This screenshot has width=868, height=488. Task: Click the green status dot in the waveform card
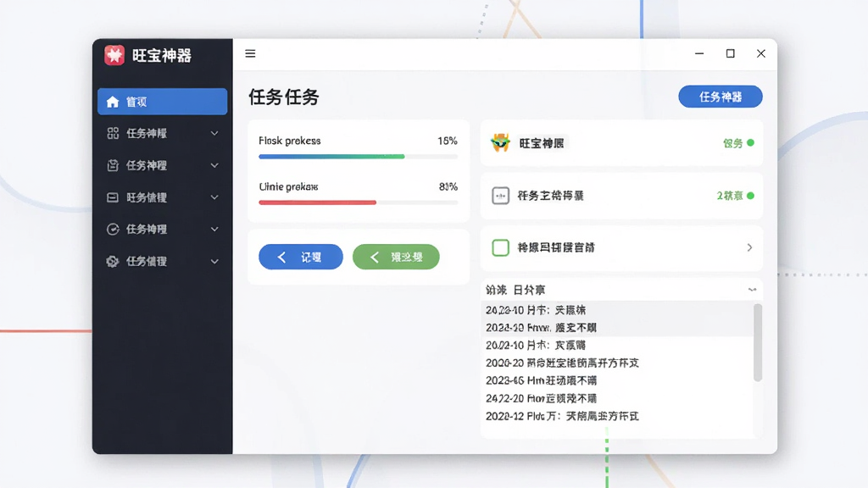pyautogui.click(x=751, y=196)
